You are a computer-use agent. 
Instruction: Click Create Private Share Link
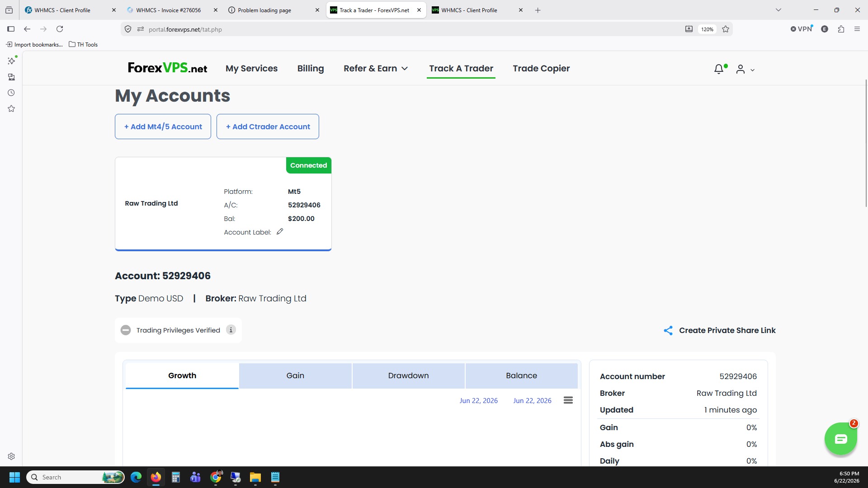coord(727,330)
